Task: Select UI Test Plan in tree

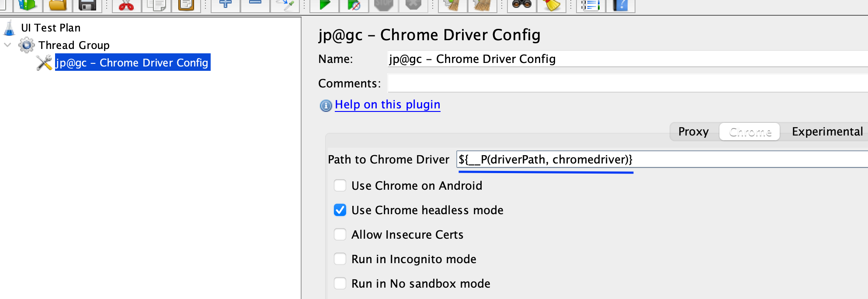Action: [51, 28]
